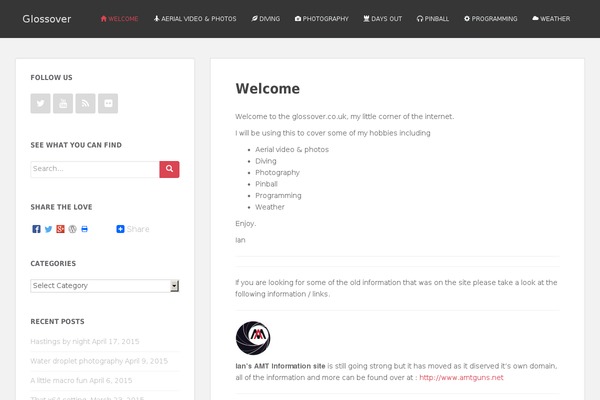
Task: Open the Flickr follow icon
Action: tap(108, 103)
